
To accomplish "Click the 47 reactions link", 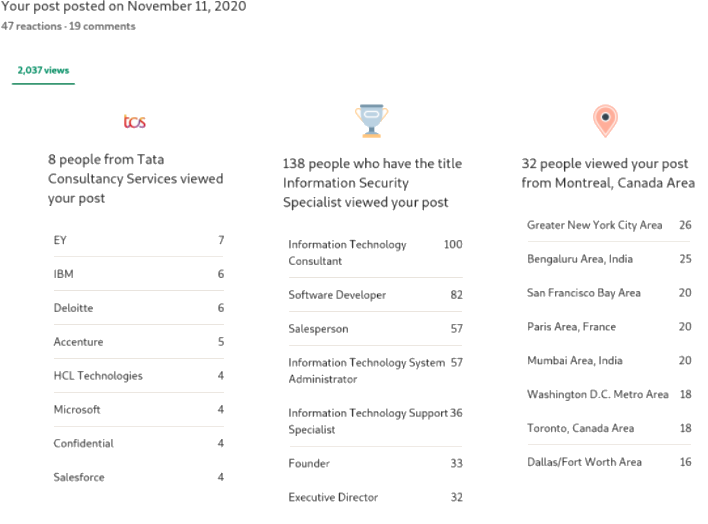I will click(x=31, y=26).
